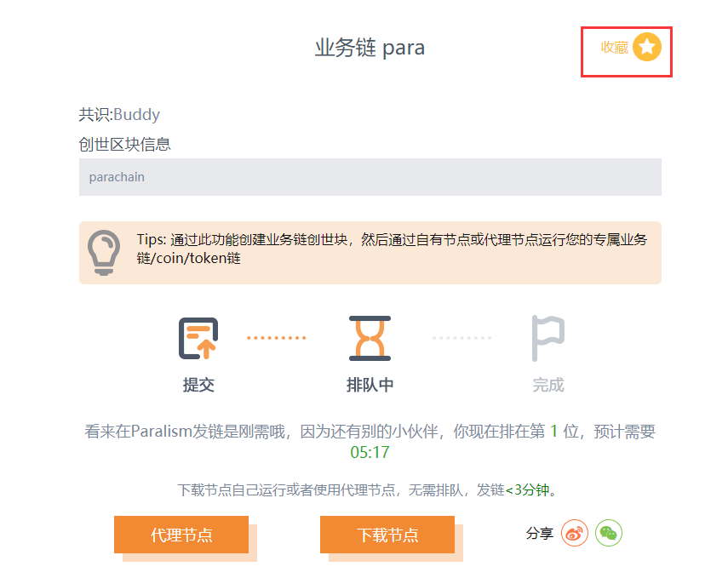Click the star favorite icon
728x578 pixels.
(x=647, y=47)
